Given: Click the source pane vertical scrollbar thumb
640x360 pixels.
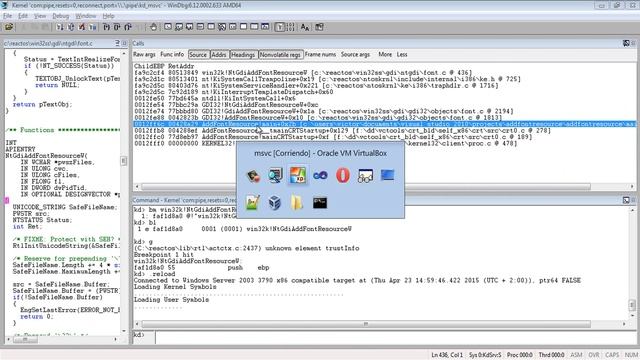Looking at the screenshot, I should coord(124,161).
